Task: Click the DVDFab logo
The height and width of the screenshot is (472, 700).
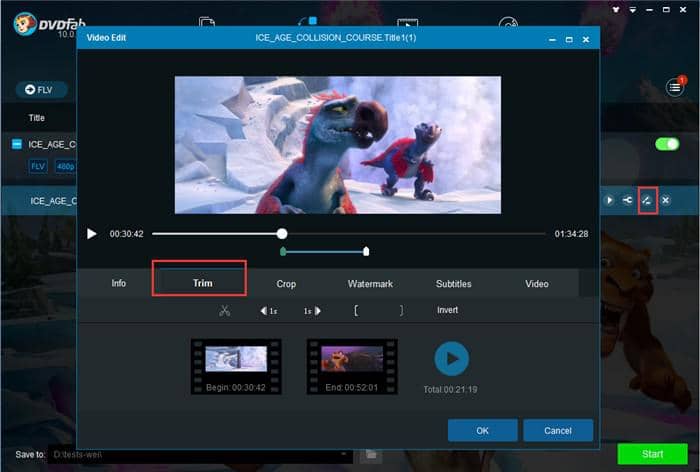Action: (49, 25)
